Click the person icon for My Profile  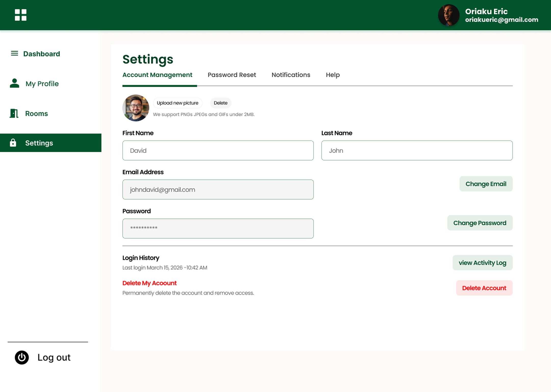point(14,83)
